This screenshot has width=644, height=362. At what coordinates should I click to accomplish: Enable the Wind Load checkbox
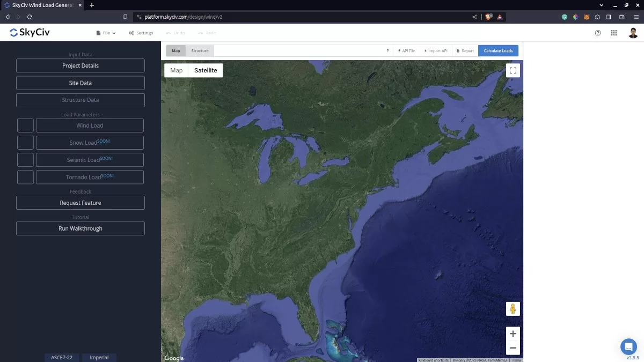click(25, 125)
